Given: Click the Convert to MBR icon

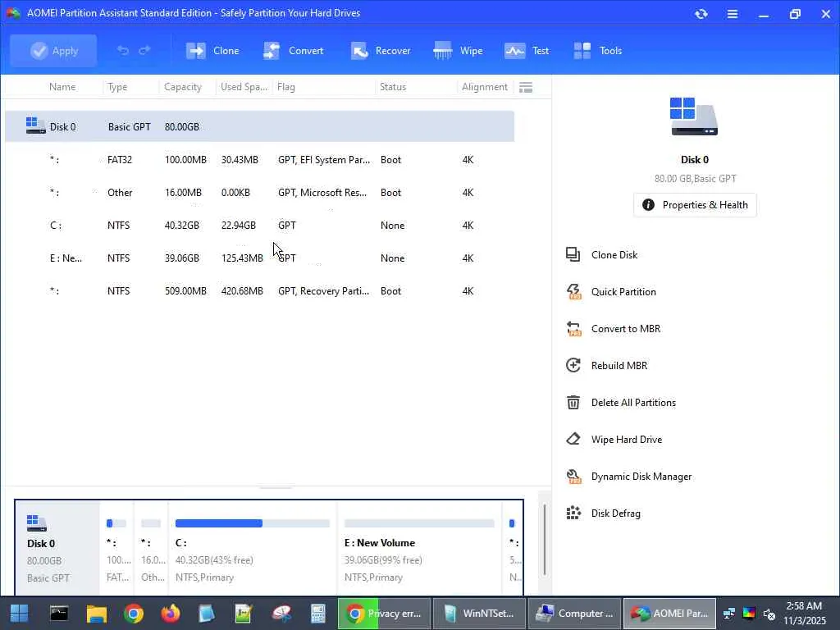Looking at the screenshot, I should point(573,328).
